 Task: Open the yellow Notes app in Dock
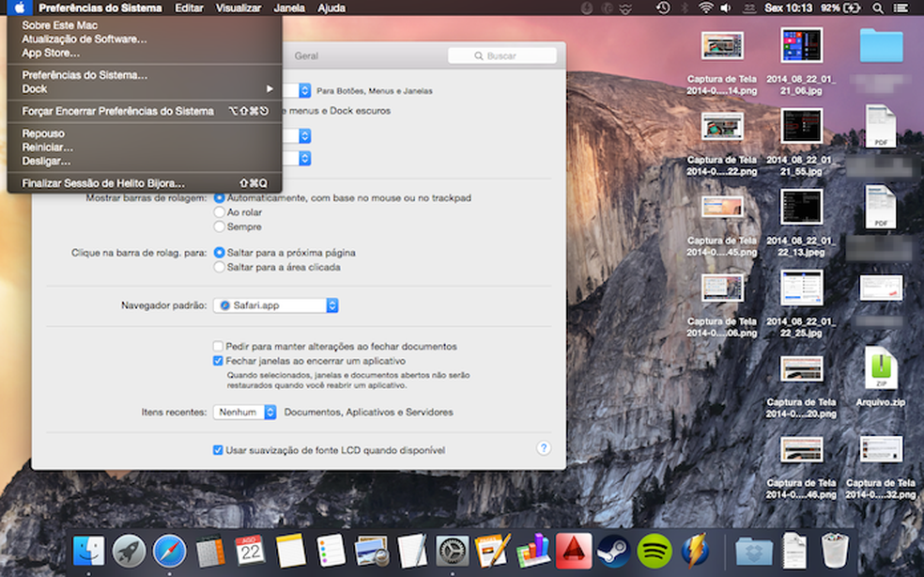coord(291,552)
